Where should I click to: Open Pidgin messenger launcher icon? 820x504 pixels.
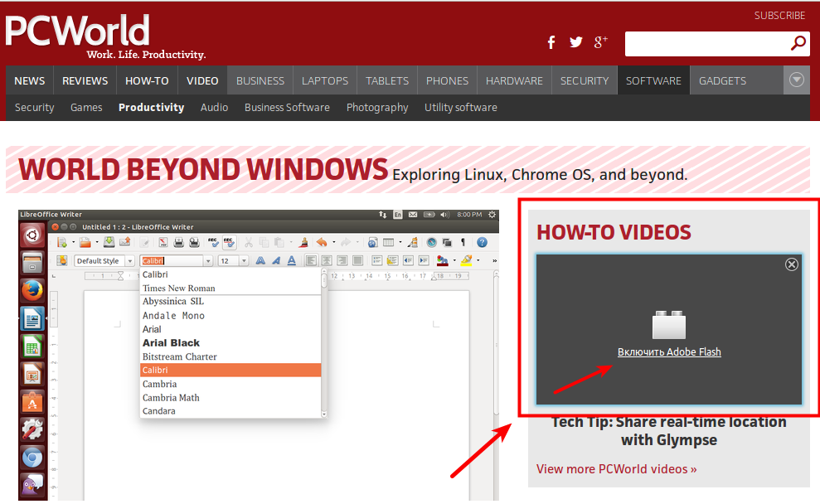point(32,486)
